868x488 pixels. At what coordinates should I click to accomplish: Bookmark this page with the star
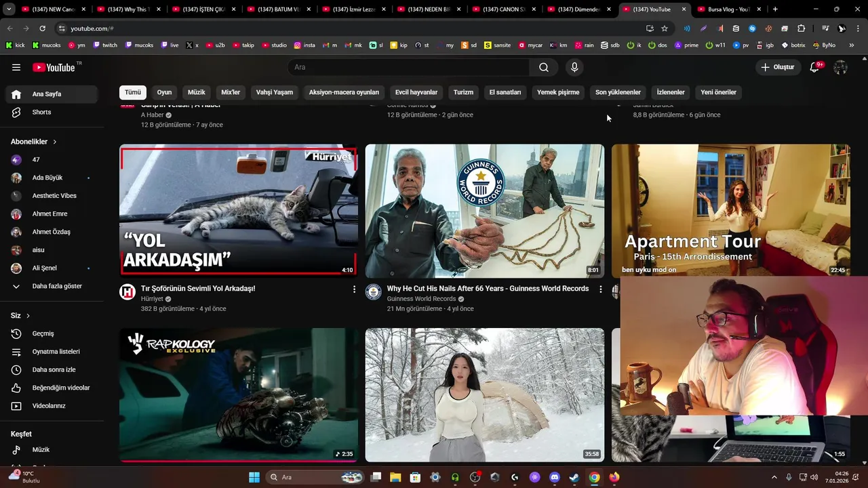pyautogui.click(x=665, y=28)
